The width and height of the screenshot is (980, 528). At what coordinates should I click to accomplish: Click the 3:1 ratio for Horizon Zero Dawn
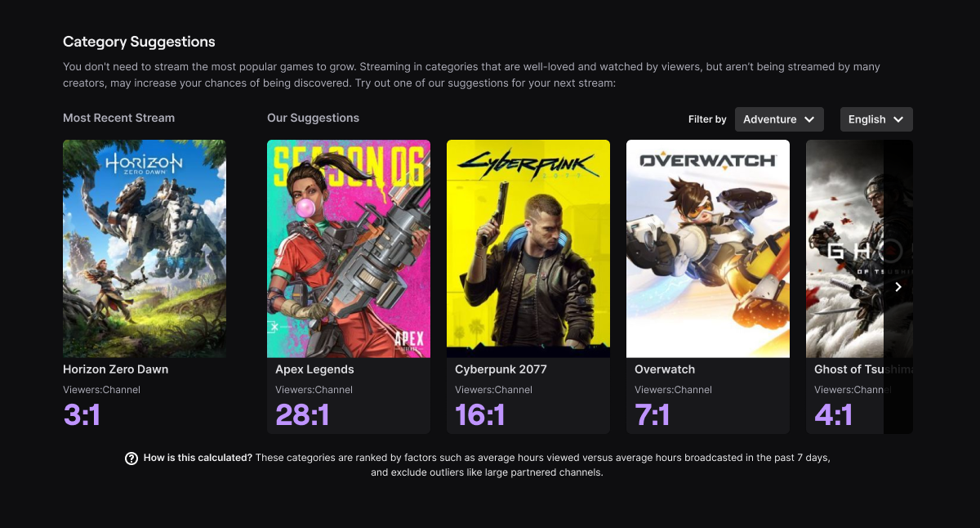pos(82,415)
